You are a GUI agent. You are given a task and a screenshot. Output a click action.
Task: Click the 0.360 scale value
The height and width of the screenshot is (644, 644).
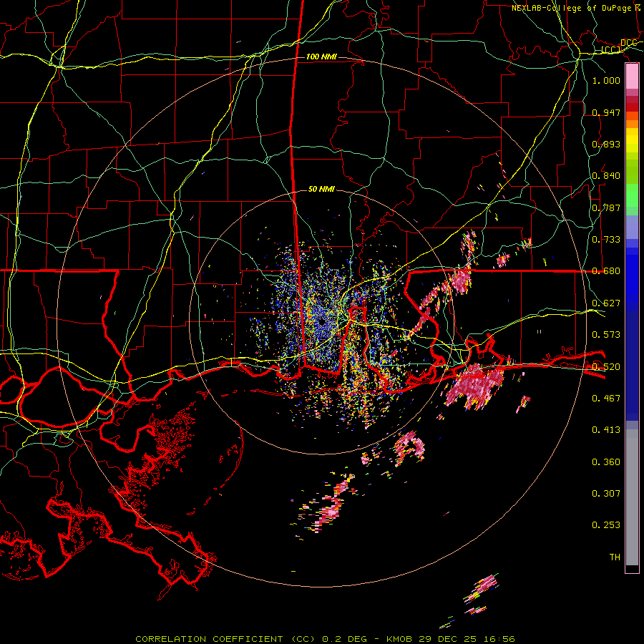click(606, 462)
